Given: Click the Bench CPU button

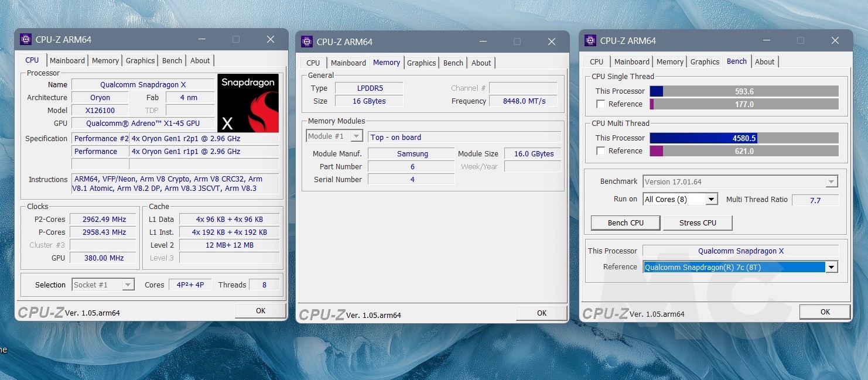Looking at the screenshot, I should point(626,222).
